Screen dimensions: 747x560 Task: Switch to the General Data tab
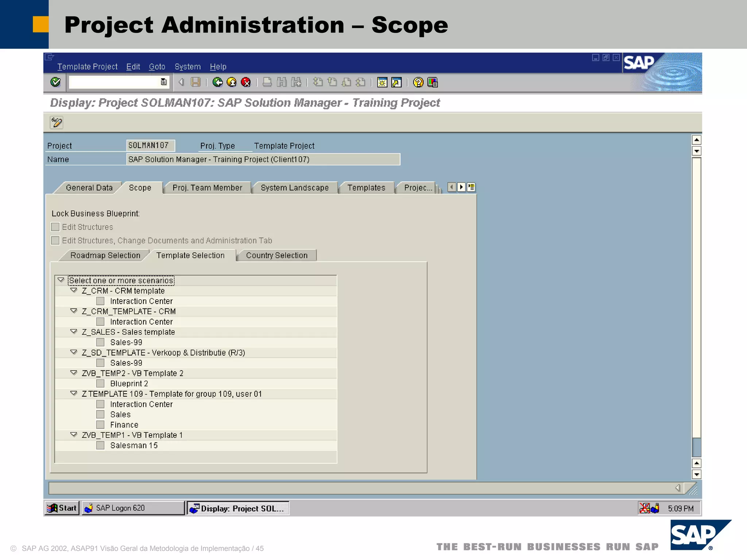[89, 188]
